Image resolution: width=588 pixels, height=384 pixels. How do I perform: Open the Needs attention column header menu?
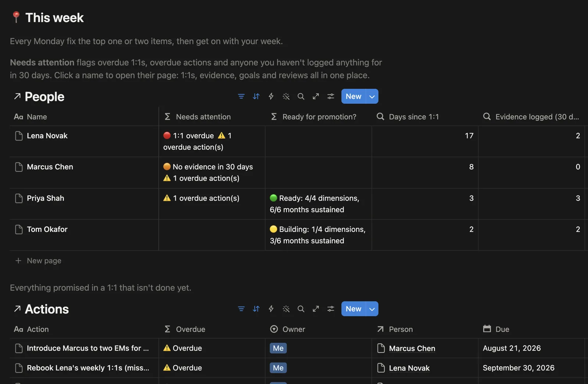point(212,117)
